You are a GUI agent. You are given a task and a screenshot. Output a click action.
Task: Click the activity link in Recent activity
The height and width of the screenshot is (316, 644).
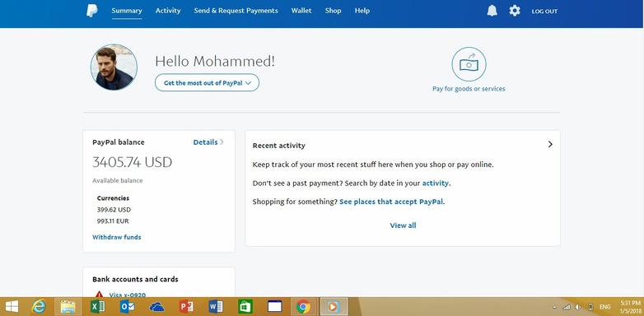tap(436, 183)
